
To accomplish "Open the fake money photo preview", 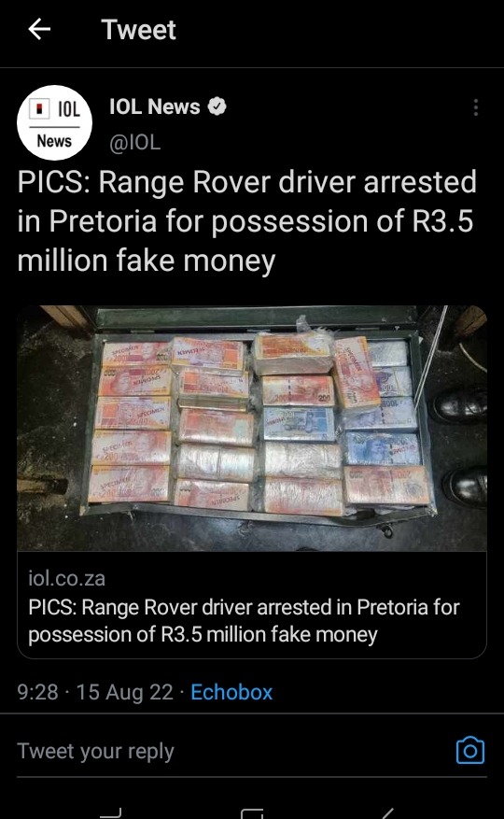I will coord(252,429).
